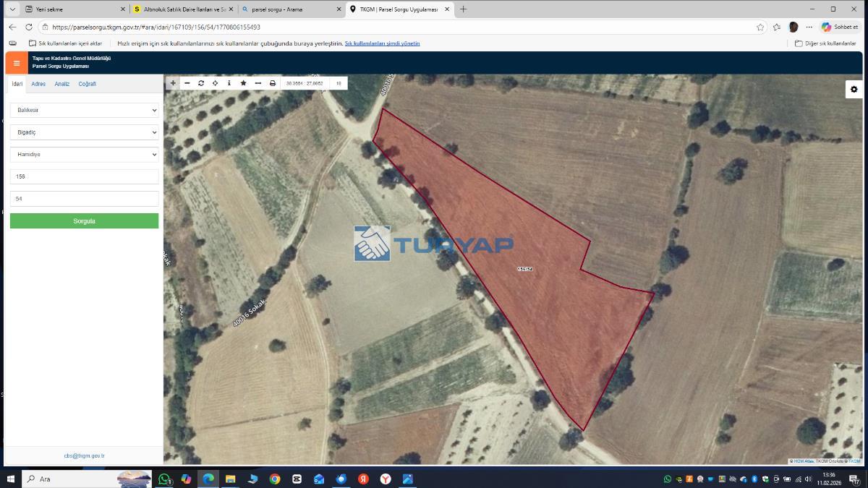
Task: Click the crosshair locate icon in map toolbar
Action: pos(216,83)
